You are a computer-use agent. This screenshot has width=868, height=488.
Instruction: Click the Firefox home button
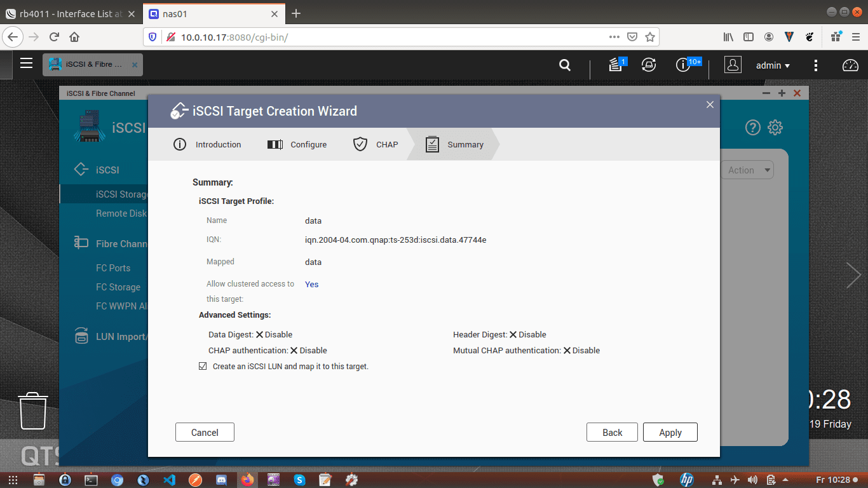(74, 37)
